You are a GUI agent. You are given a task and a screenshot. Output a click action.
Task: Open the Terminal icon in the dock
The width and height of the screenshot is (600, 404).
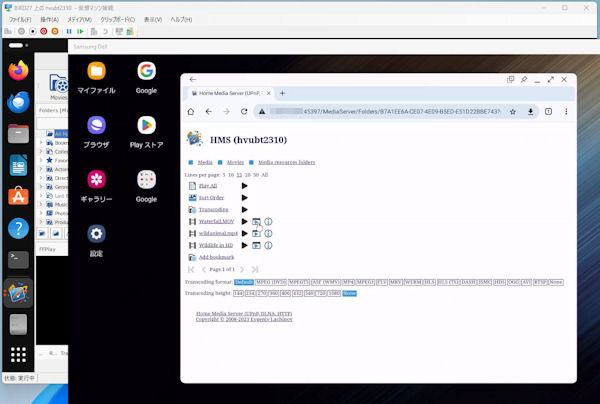[x=18, y=259]
